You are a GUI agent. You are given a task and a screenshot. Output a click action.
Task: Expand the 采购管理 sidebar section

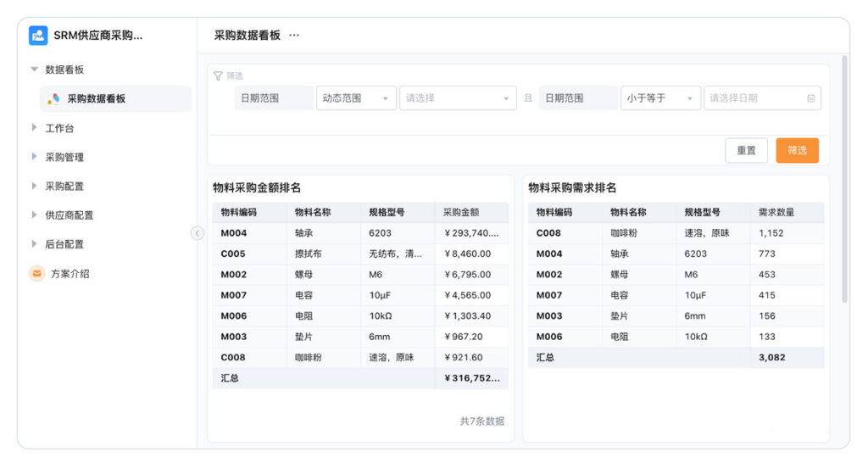point(34,157)
